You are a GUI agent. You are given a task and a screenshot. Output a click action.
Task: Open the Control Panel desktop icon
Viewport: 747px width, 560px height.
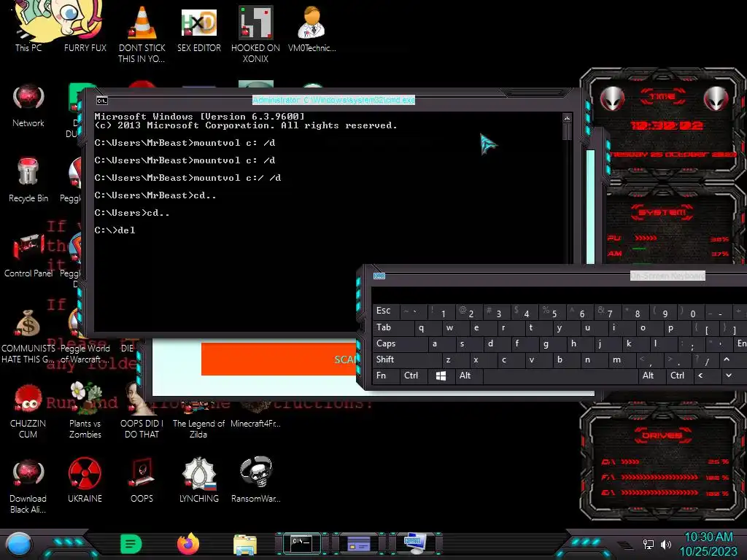tap(28, 255)
